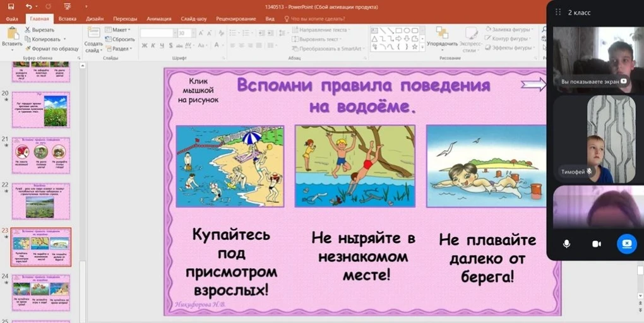Image resolution: width=644 pixels, height=323 pixels.
Task: Click Преобразовать в SmartArt
Action: [329, 49]
